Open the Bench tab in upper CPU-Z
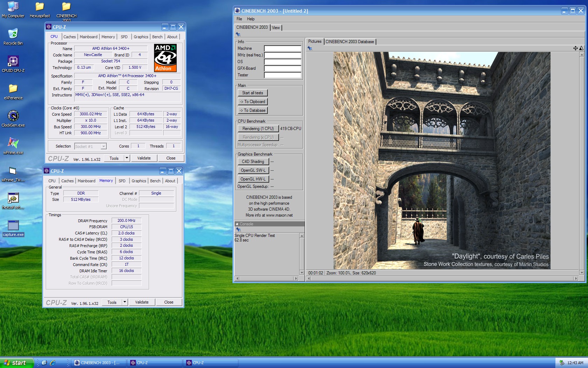The image size is (588, 368). [x=157, y=37]
